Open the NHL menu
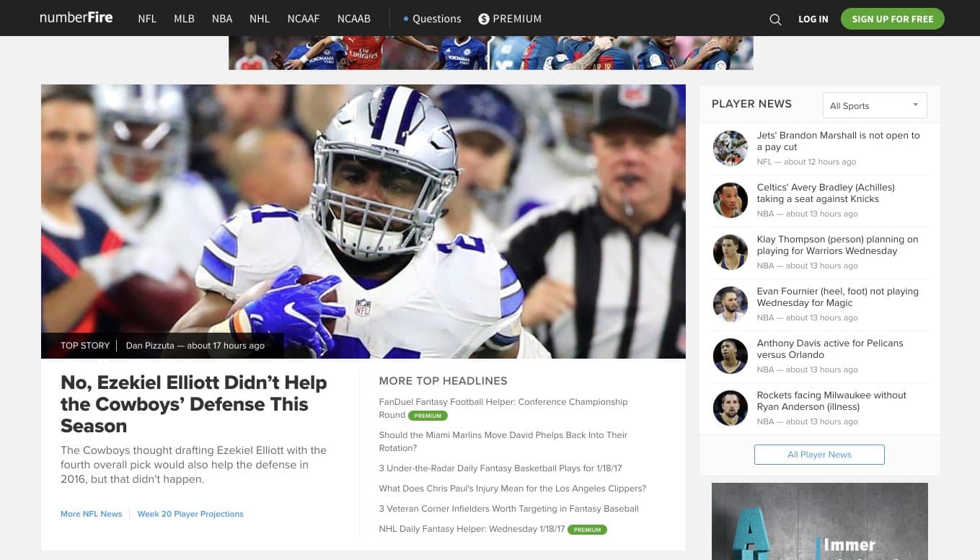This screenshot has width=980, height=560. tap(260, 19)
